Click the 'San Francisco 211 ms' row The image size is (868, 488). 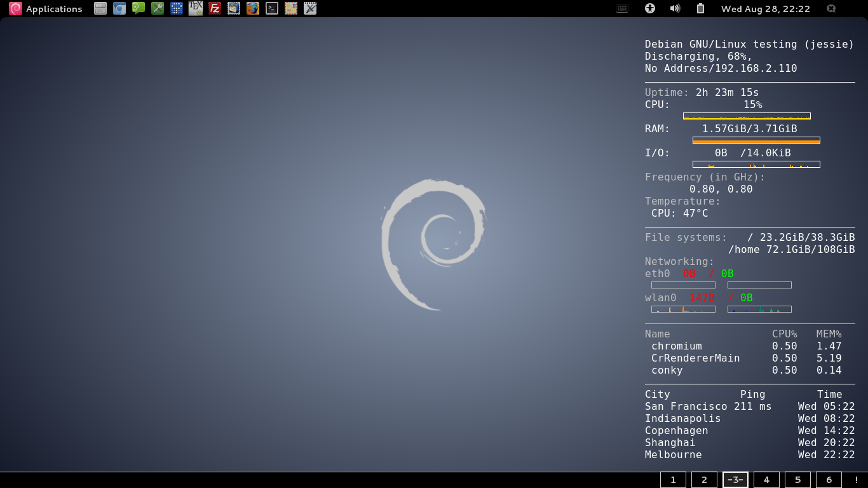coord(750,407)
